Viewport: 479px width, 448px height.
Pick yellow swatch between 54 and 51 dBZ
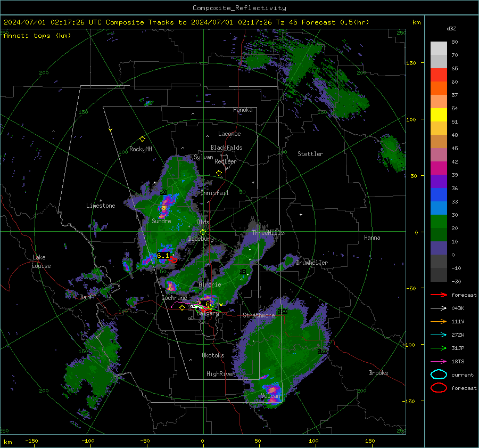pyautogui.click(x=439, y=115)
